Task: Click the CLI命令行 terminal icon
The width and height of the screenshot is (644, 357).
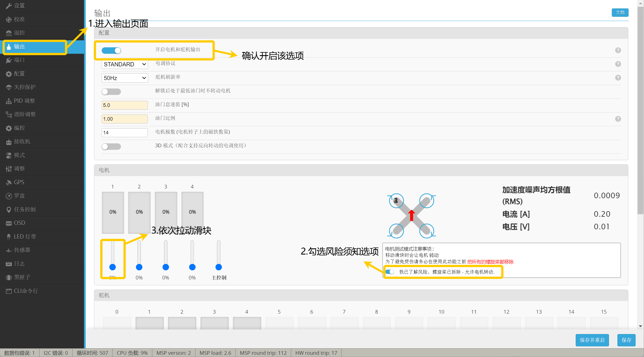Action: pyautogui.click(x=9, y=291)
